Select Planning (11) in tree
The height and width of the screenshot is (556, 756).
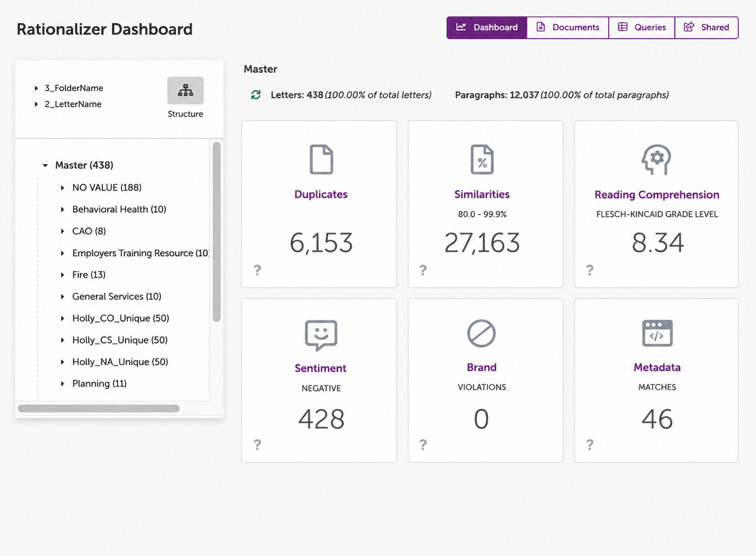[x=99, y=383]
